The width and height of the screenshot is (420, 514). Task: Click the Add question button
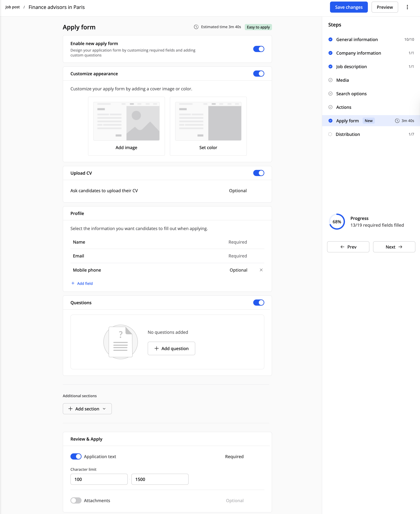pyautogui.click(x=171, y=348)
